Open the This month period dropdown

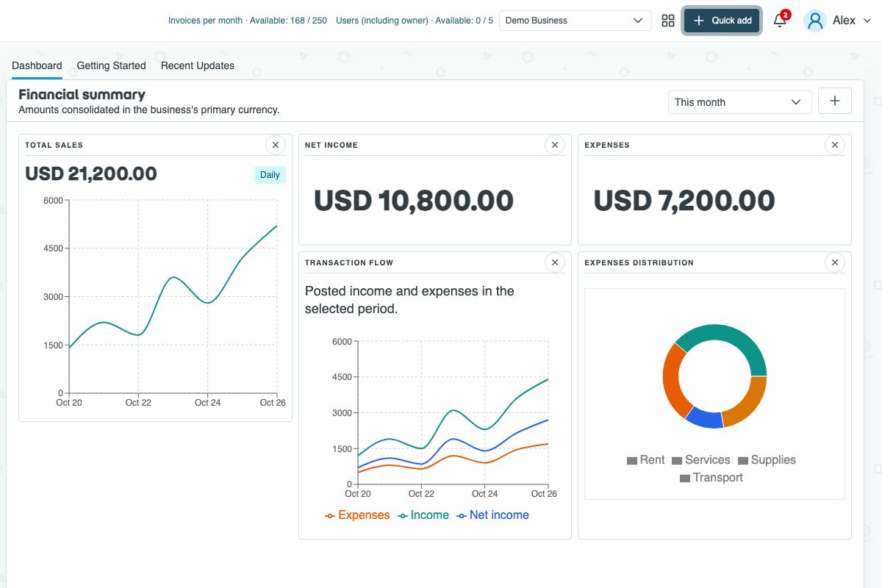[739, 102]
